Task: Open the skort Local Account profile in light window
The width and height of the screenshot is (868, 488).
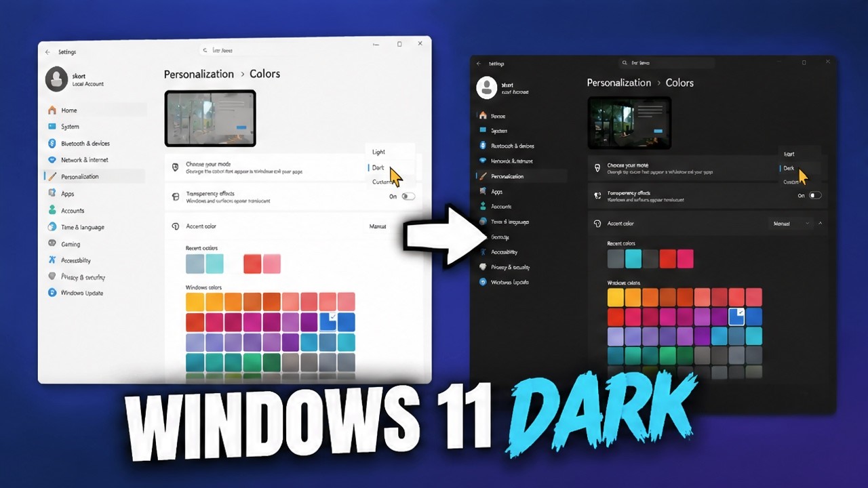Action: pyautogui.click(x=76, y=79)
